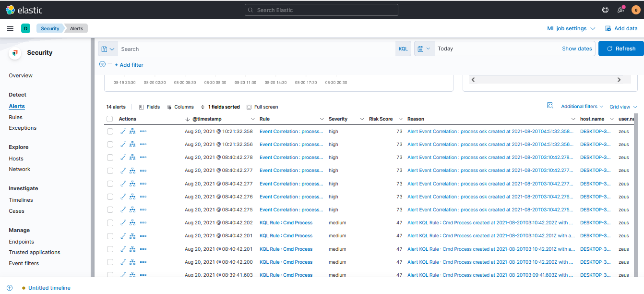Analyze event for 08:40:42.202 alert
Image resolution: width=644 pixels, height=294 pixels.
tap(132, 222)
